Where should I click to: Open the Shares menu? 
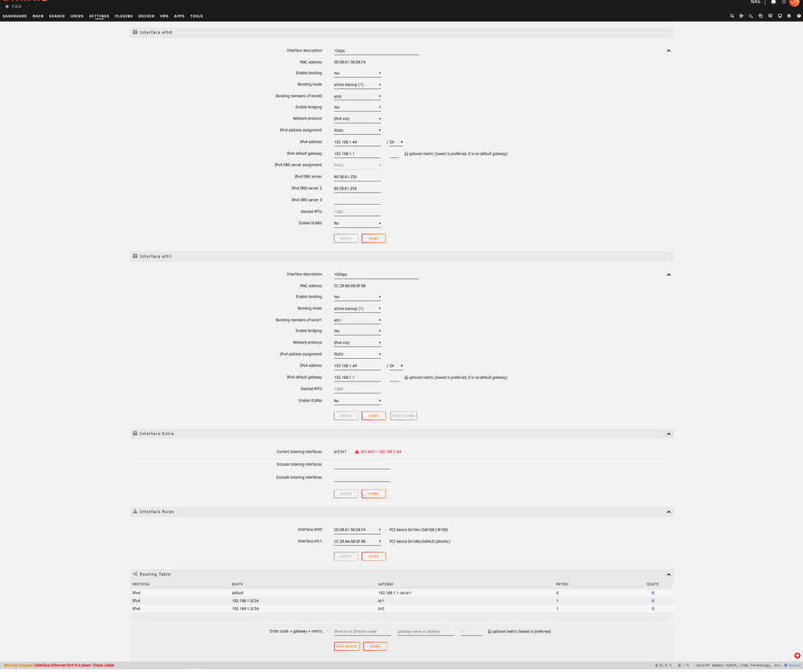[x=57, y=16]
